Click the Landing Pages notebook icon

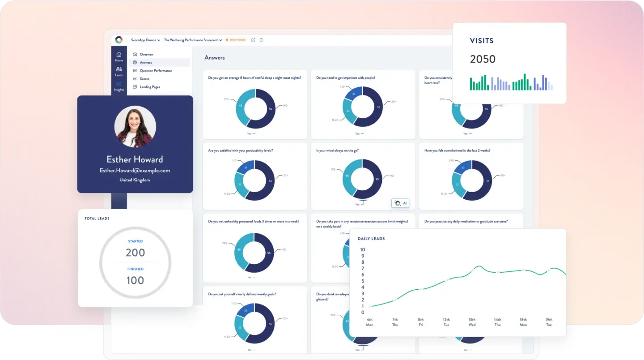pyautogui.click(x=135, y=87)
